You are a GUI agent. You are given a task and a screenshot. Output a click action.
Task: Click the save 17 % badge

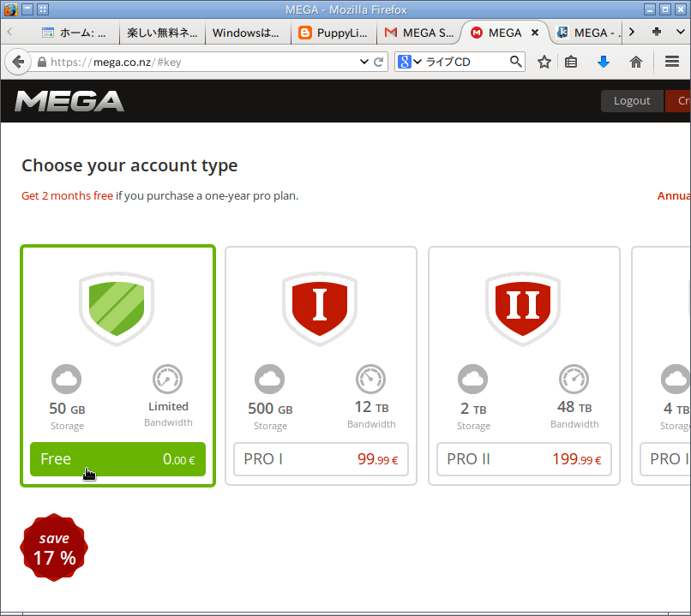pyautogui.click(x=54, y=547)
